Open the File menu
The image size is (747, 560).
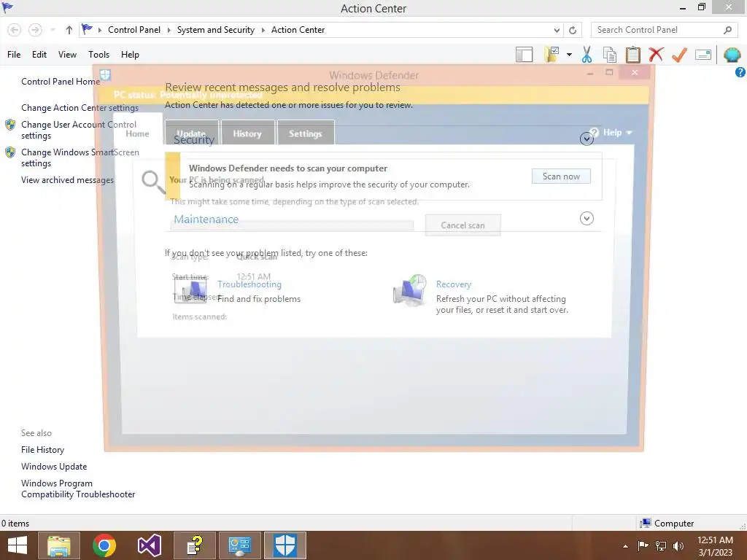[x=14, y=55]
